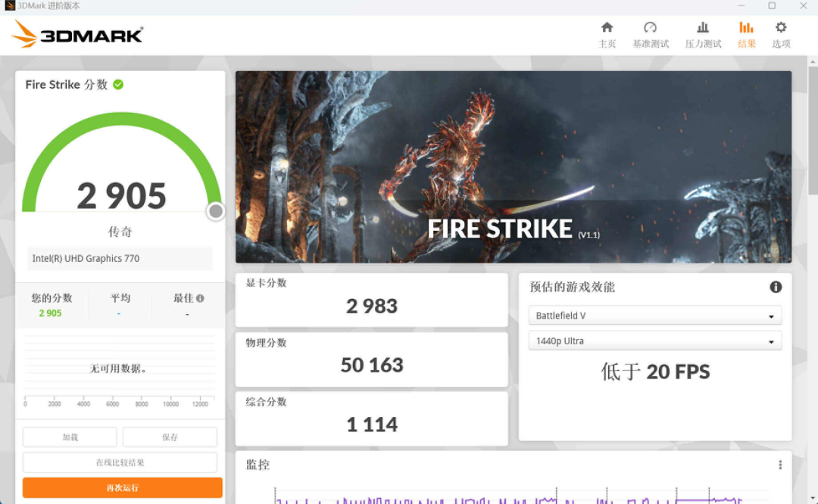The height and width of the screenshot is (504, 818).
Task: Click the 传奇 rating label
Action: tap(120, 232)
